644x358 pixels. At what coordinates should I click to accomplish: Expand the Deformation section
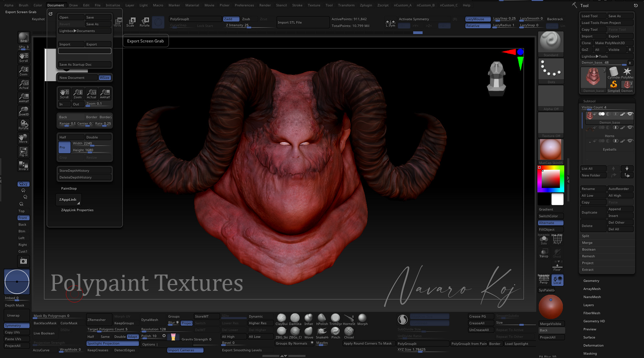[593, 345]
